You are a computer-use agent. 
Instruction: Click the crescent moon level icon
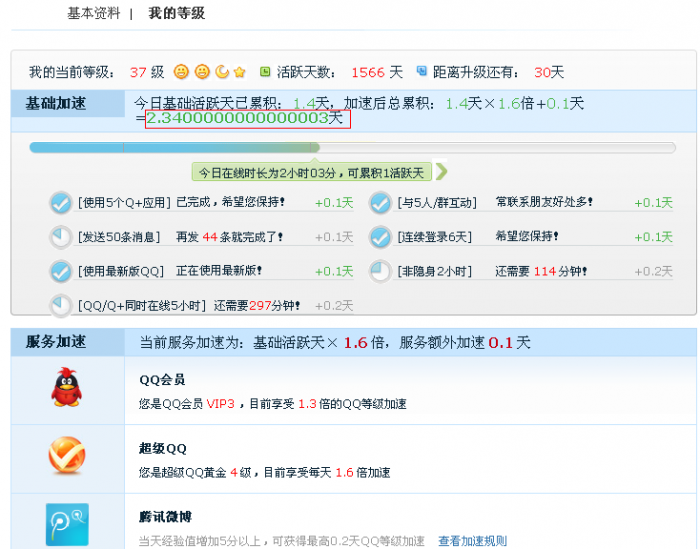pos(222,71)
